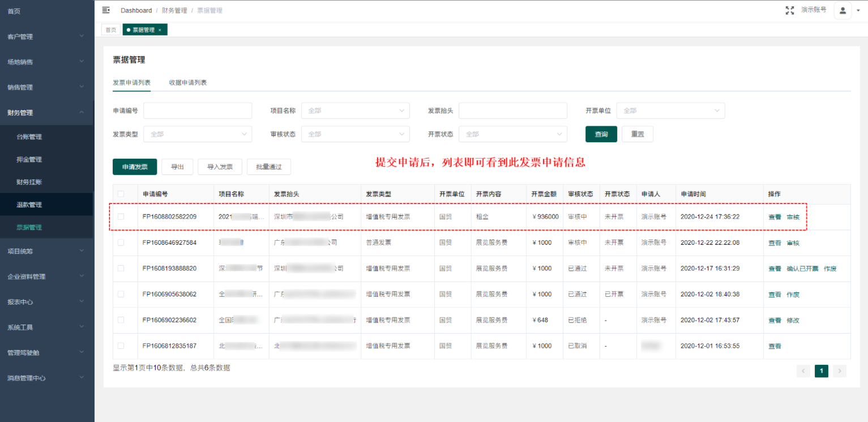
Task: Open 发票类型 dropdown
Action: (198, 134)
